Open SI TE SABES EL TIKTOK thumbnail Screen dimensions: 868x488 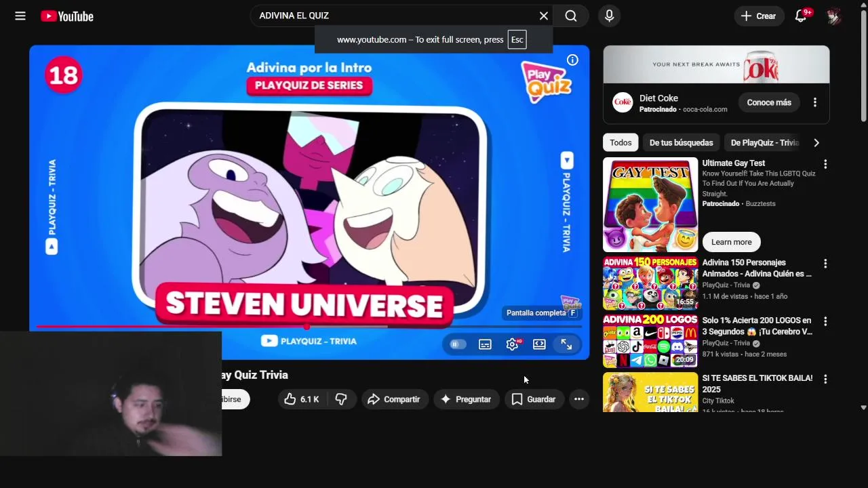tap(650, 392)
